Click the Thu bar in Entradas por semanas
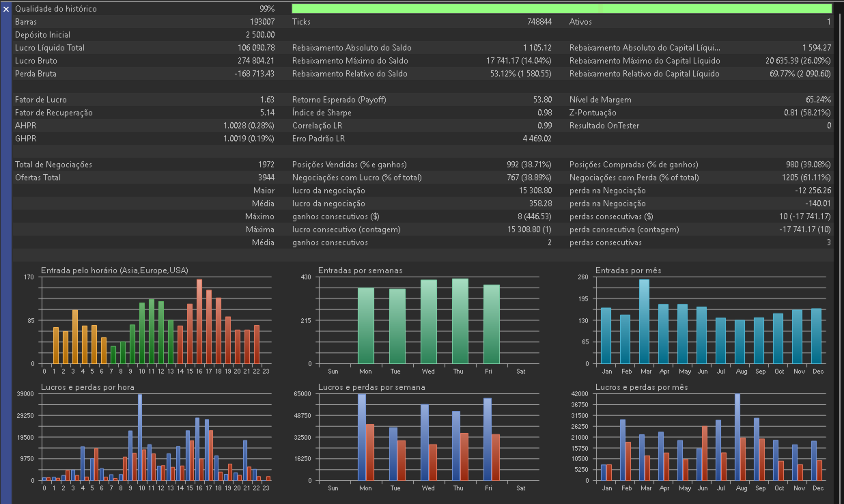Image resolution: width=844 pixels, height=504 pixels. click(x=460, y=321)
